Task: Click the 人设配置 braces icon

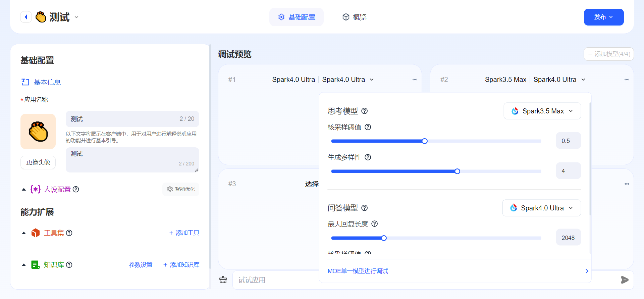Action: pyautogui.click(x=36, y=189)
